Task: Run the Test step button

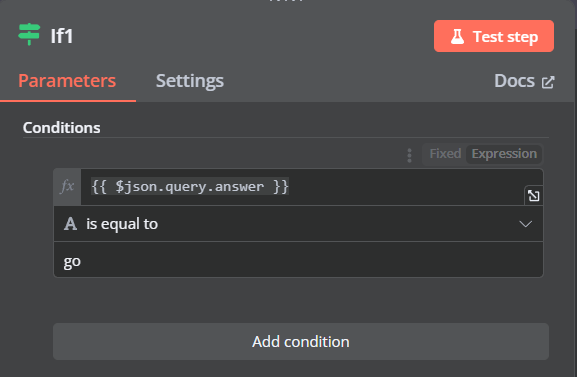Action: [x=493, y=36]
